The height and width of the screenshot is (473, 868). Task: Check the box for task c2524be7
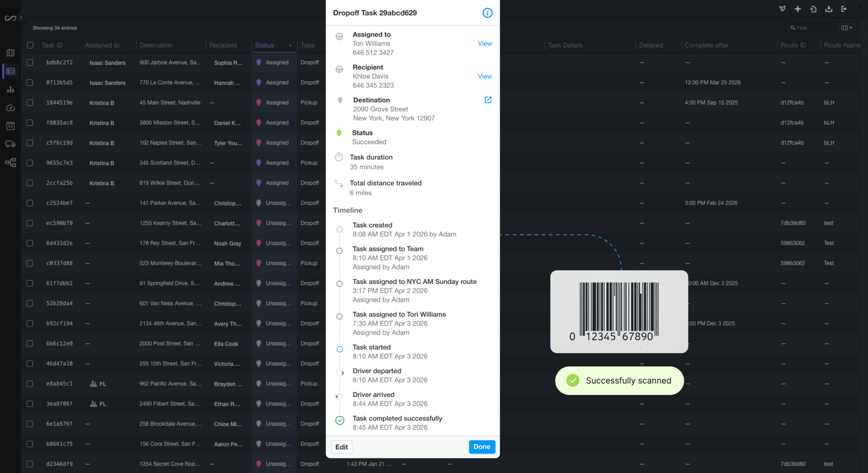30,203
